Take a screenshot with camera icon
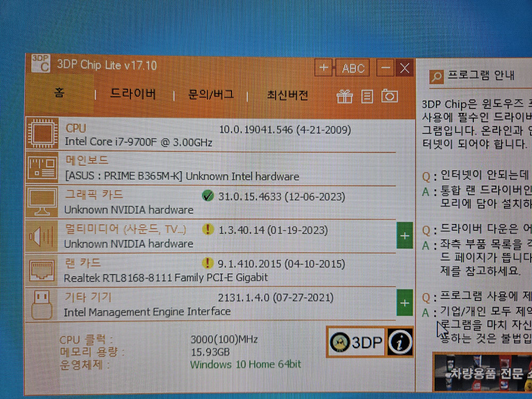 click(x=389, y=96)
